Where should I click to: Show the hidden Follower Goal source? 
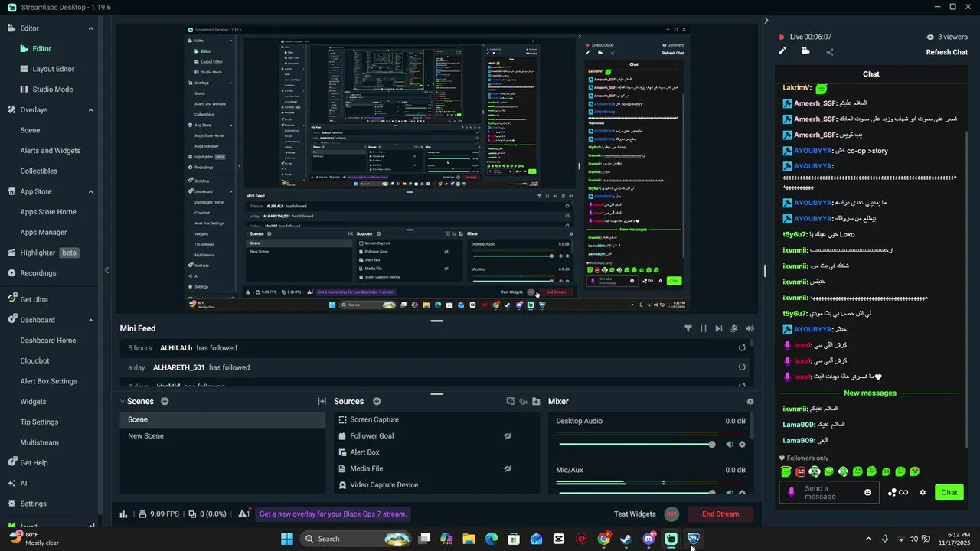[x=508, y=435]
